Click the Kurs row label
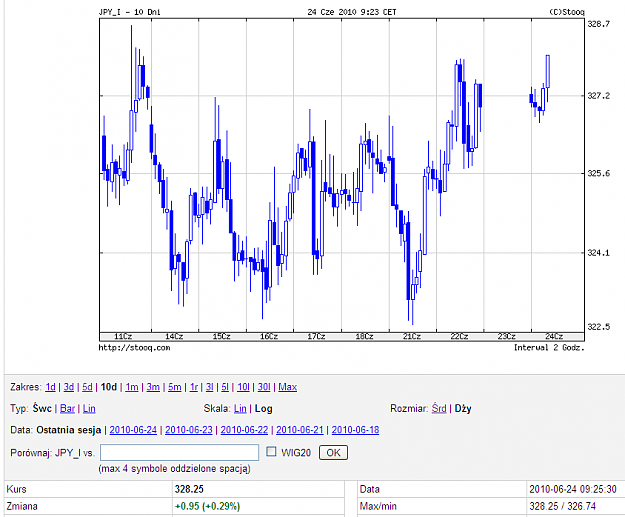This screenshot has width=625, height=517. (x=16, y=489)
